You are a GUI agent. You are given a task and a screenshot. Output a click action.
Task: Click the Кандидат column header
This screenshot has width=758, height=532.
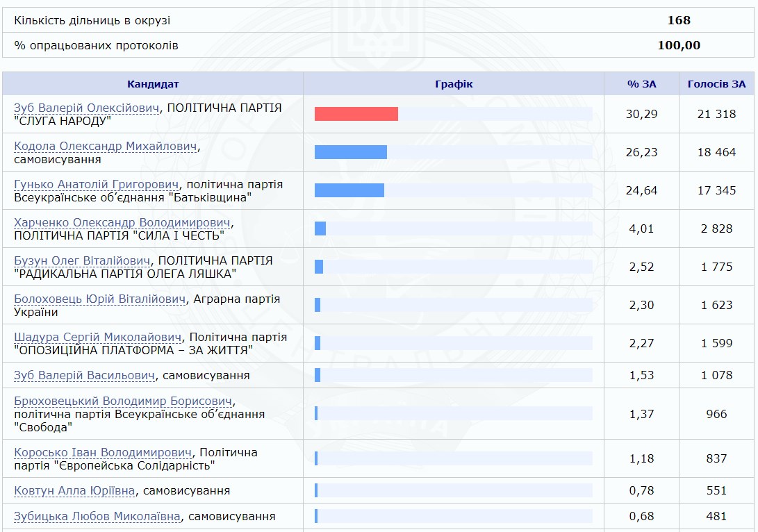[x=153, y=84]
